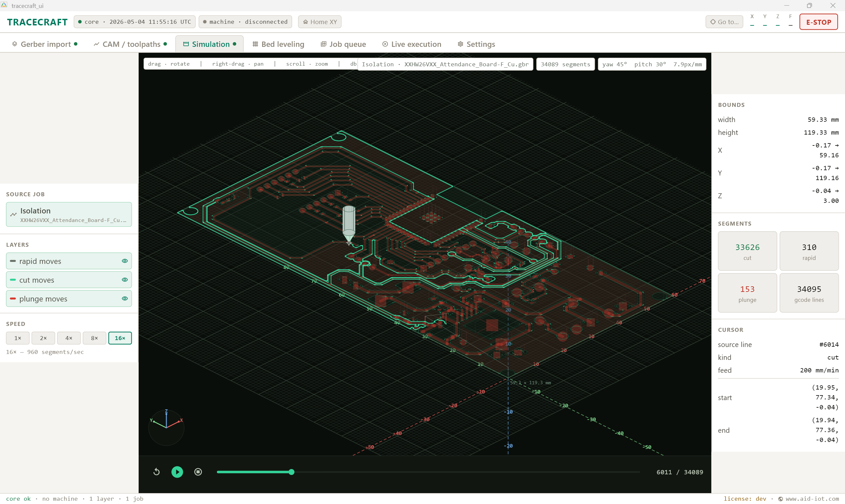Click the height 119.33 mm value
This screenshot has height=504, width=845.
(821, 133)
